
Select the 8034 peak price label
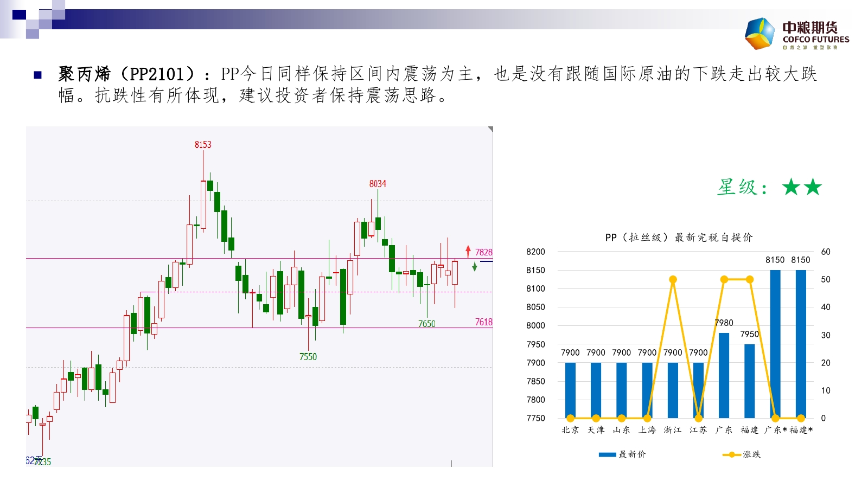pos(378,184)
